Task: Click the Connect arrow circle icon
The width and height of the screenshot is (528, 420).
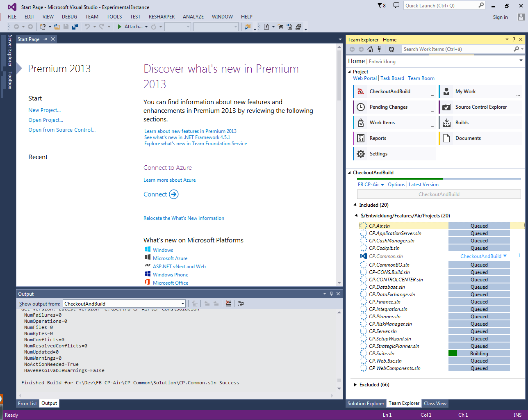Action: coord(174,194)
